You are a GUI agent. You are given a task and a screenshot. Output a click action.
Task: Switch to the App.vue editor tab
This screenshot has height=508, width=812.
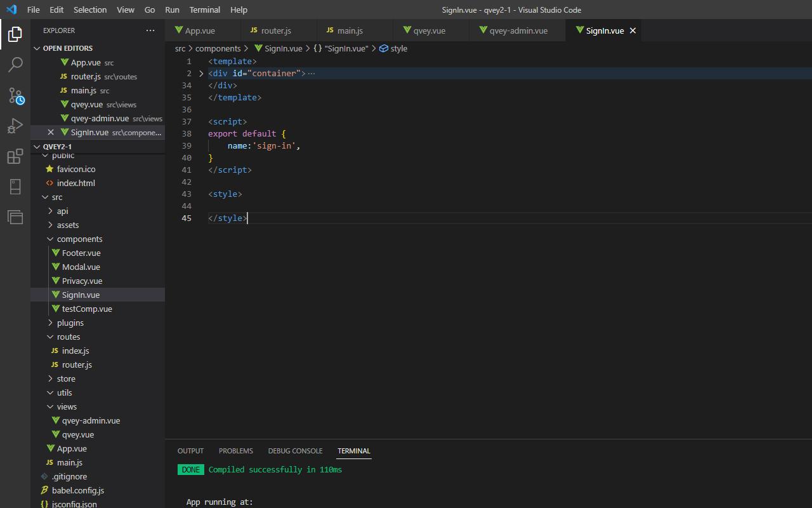pos(203,30)
